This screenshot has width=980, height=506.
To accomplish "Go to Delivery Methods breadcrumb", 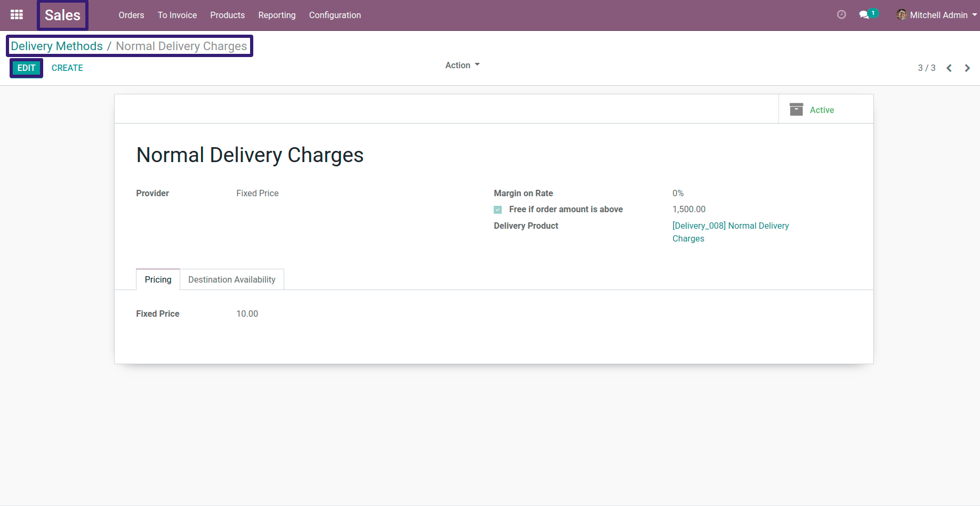I will coord(57,46).
